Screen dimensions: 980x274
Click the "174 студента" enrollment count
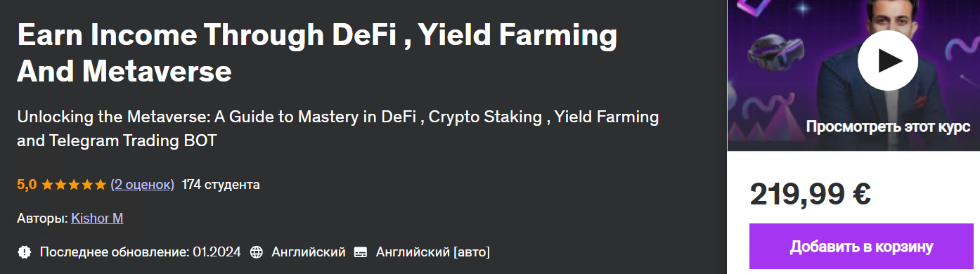tap(221, 185)
